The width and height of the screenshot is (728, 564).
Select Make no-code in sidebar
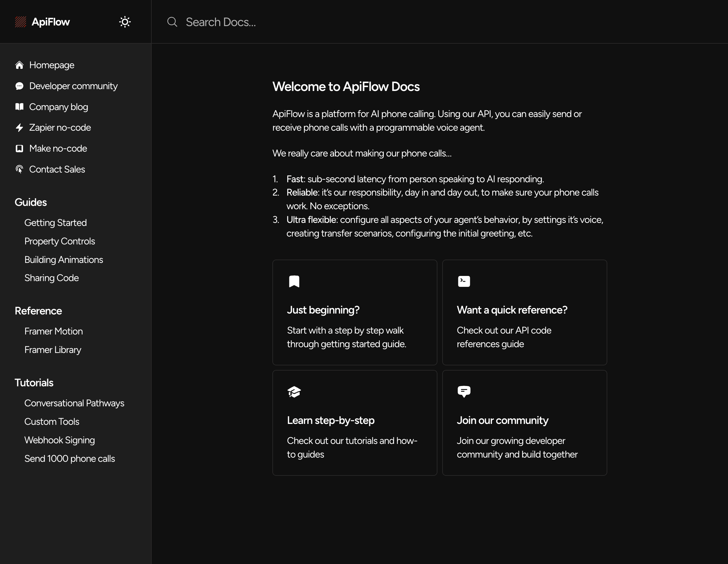(58, 148)
